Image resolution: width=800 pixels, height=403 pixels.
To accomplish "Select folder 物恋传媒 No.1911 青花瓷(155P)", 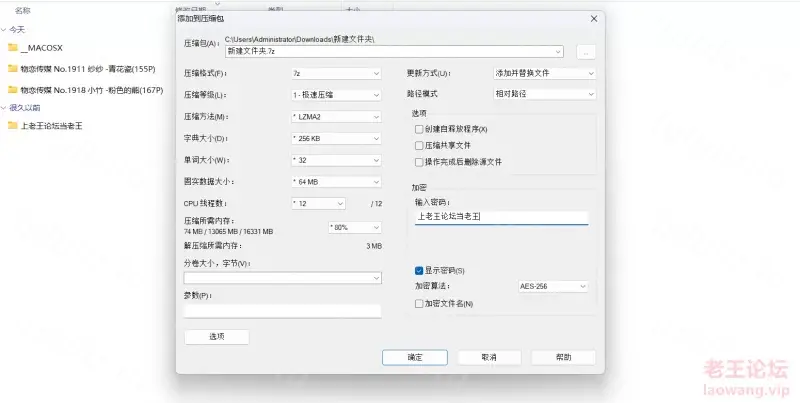I will click(88, 69).
